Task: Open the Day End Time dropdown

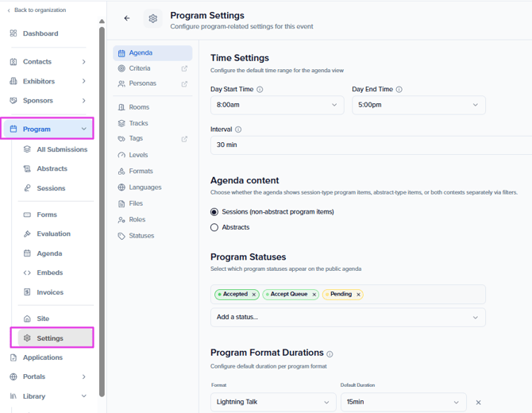Action: [418, 105]
